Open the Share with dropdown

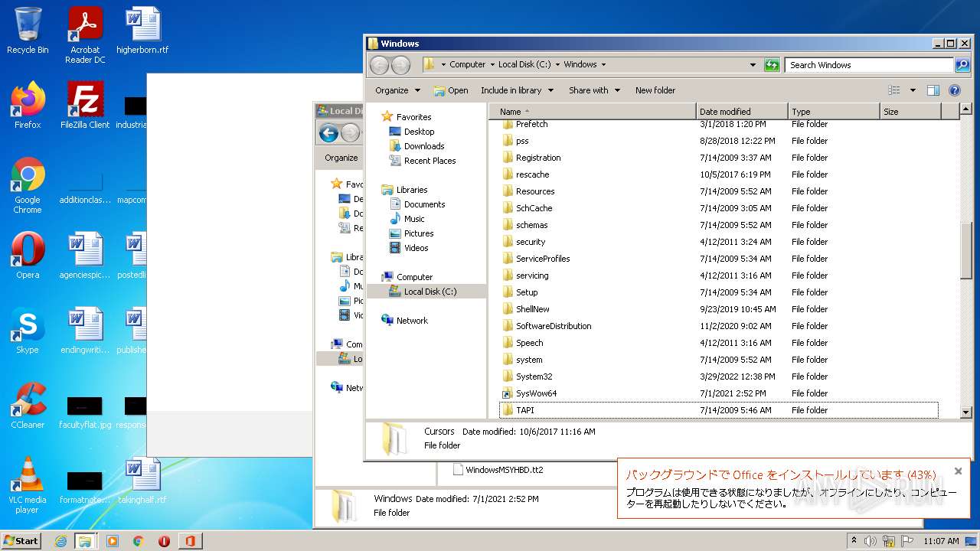(x=594, y=90)
